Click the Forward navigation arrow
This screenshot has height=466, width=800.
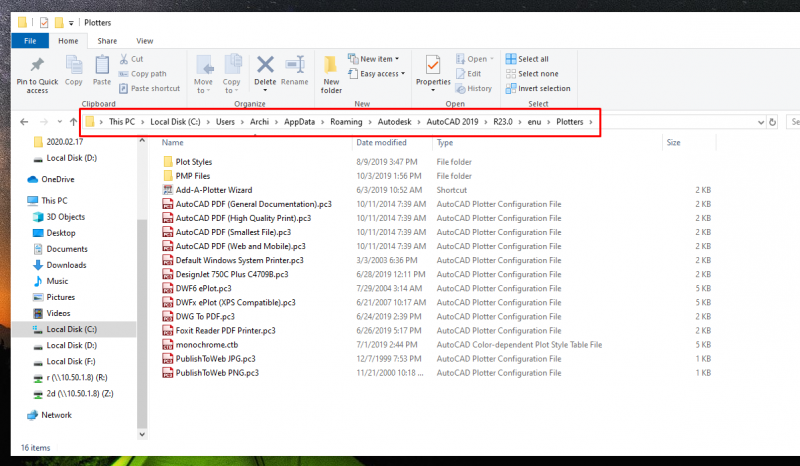pos(44,122)
